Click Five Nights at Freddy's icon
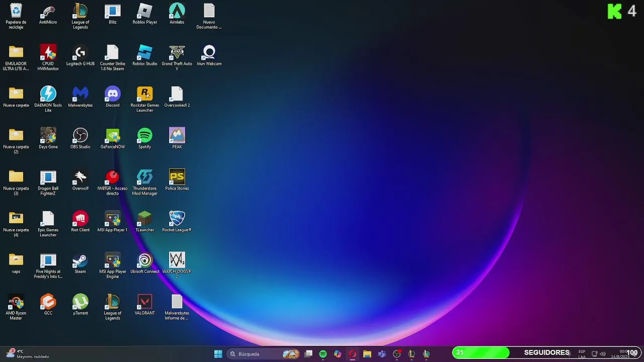The width and height of the screenshot is (644, 362). (48, 265)
